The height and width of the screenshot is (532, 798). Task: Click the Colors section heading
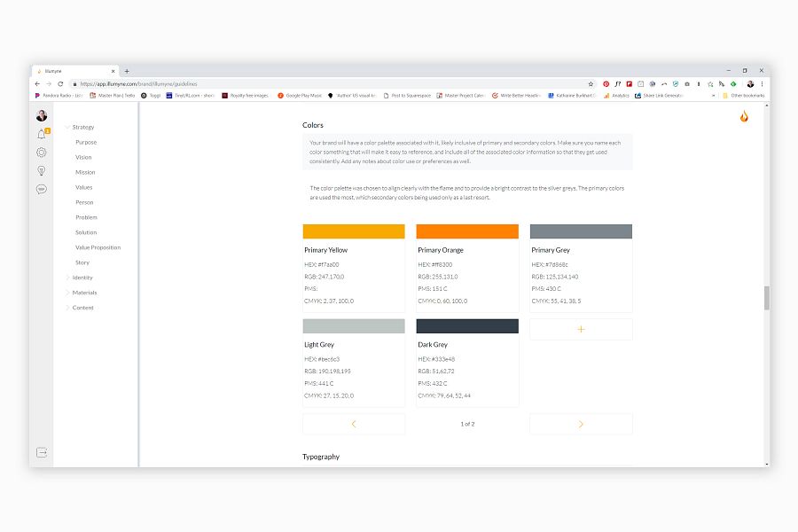tap(312, 125)
